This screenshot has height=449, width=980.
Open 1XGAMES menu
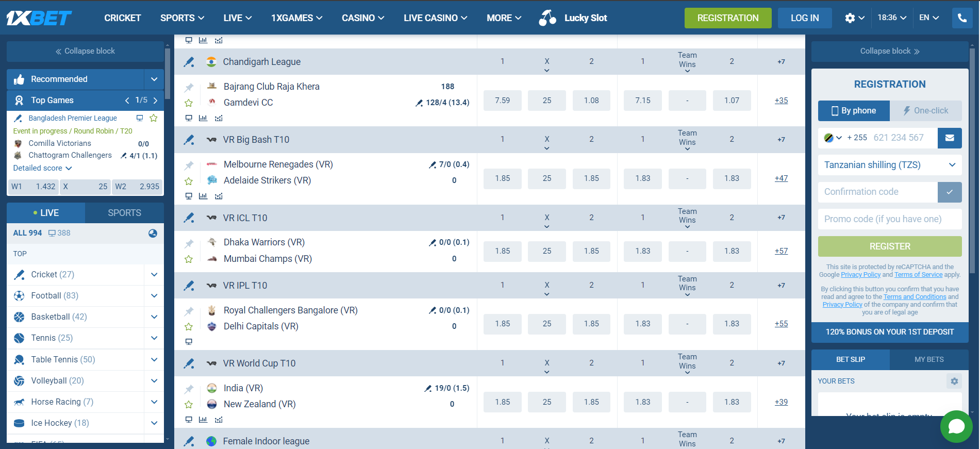pos(296,18)
